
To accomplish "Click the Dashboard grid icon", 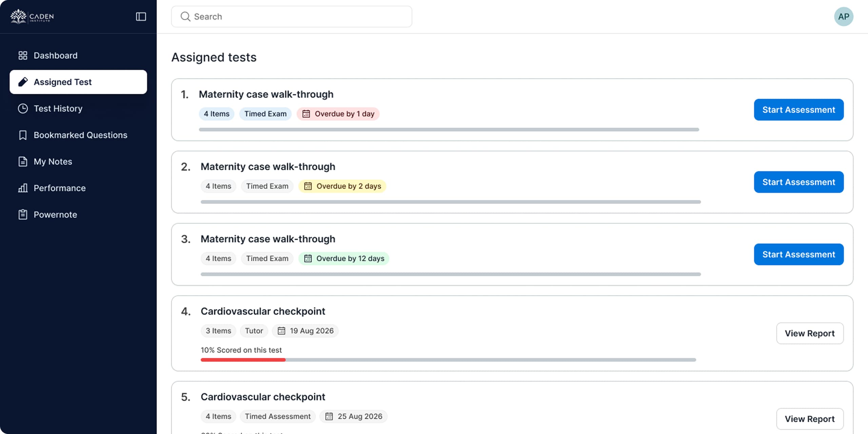I will (23, 55).
